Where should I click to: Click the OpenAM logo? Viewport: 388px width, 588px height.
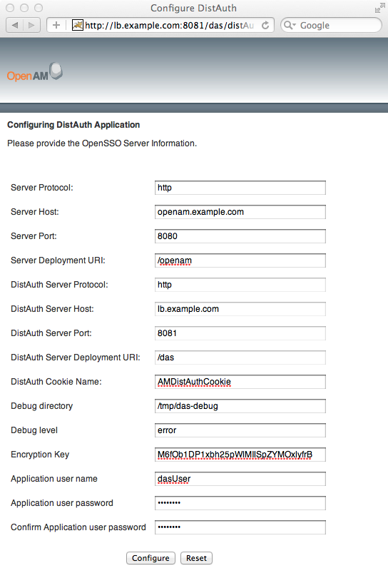[x=34, y=72]
